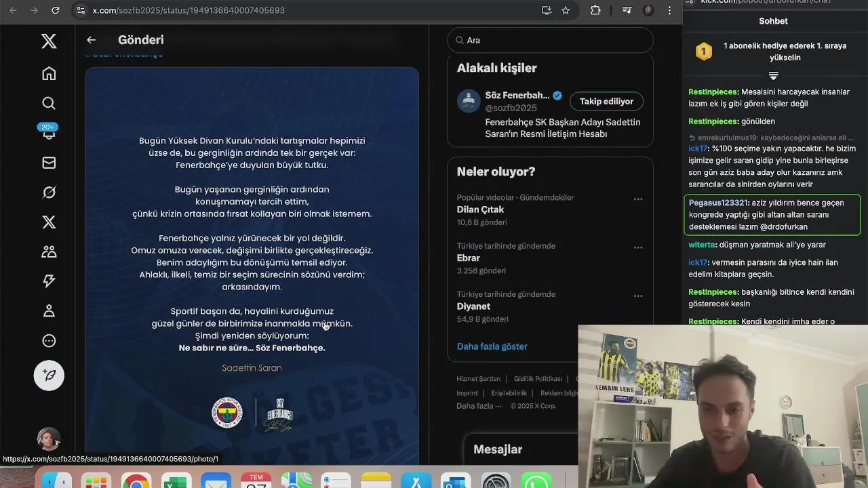Open WhatsApp from the Dock
The image size is (868, 488).
tap(536, 481)
